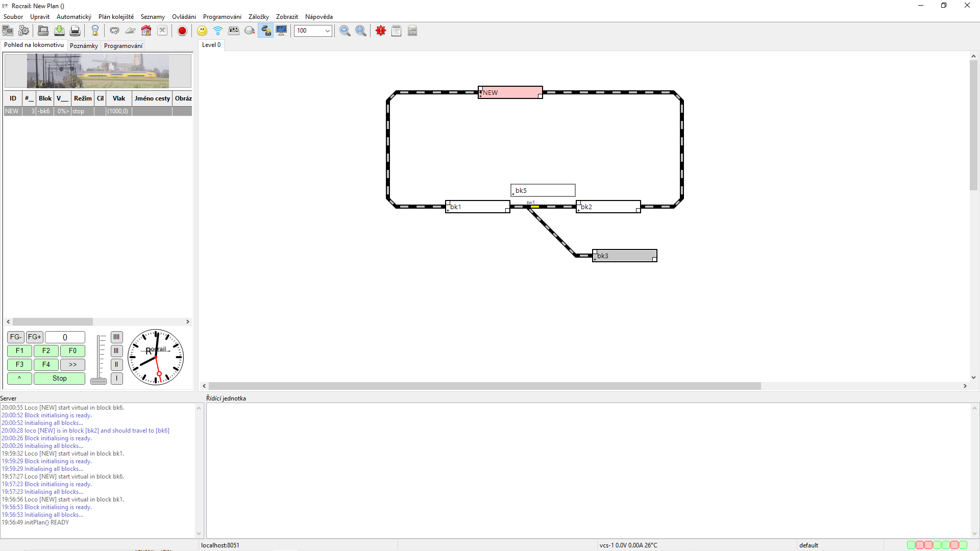Click the yellow smiley face icon
980x551 pixels.
click(x=202, y=31)
